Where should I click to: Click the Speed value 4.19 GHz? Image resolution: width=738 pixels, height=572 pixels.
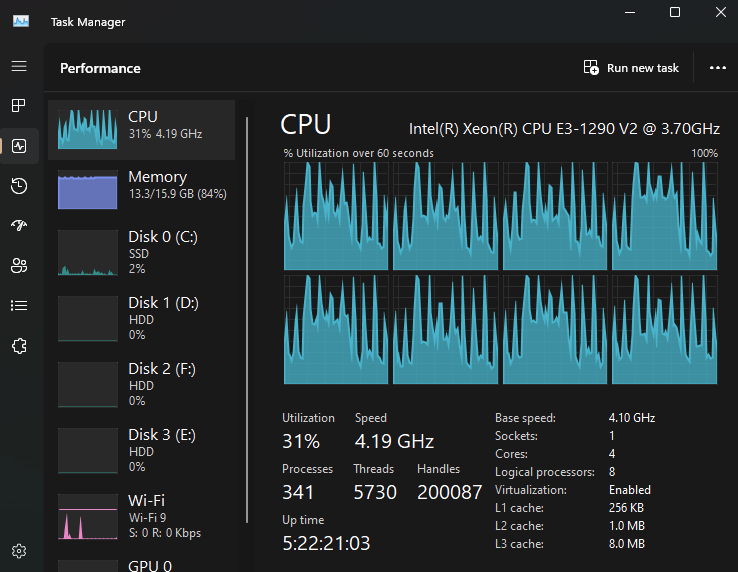394,442
